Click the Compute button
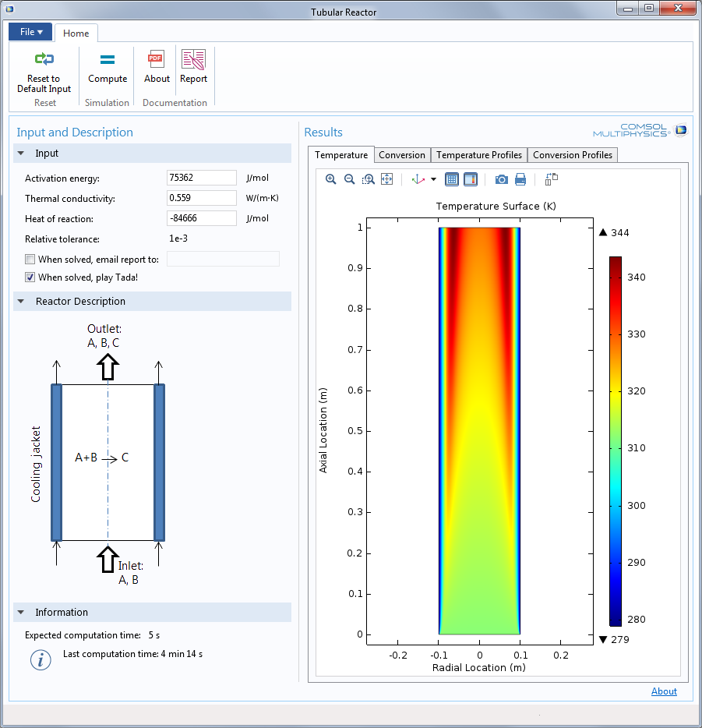 pos(107,69)
